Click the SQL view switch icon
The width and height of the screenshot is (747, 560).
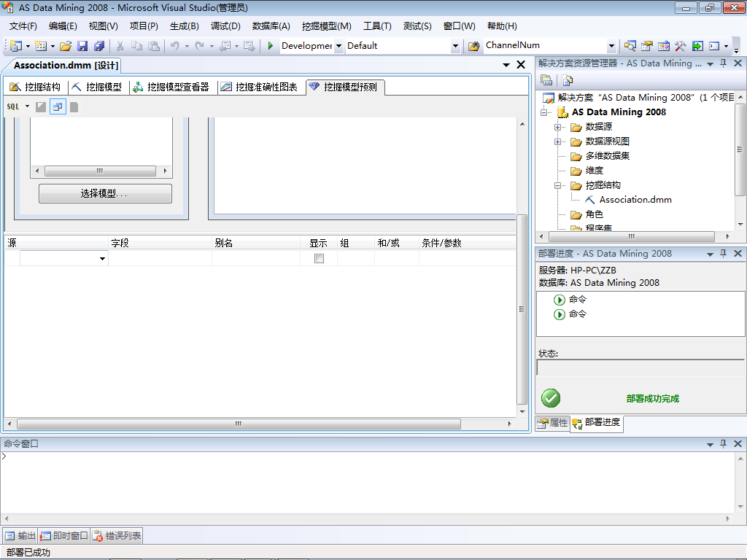point(13,106)
